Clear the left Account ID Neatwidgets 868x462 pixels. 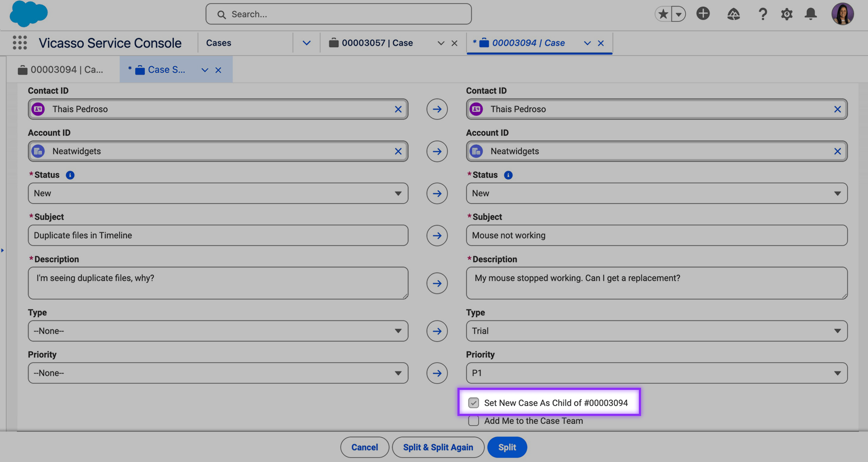398,151
